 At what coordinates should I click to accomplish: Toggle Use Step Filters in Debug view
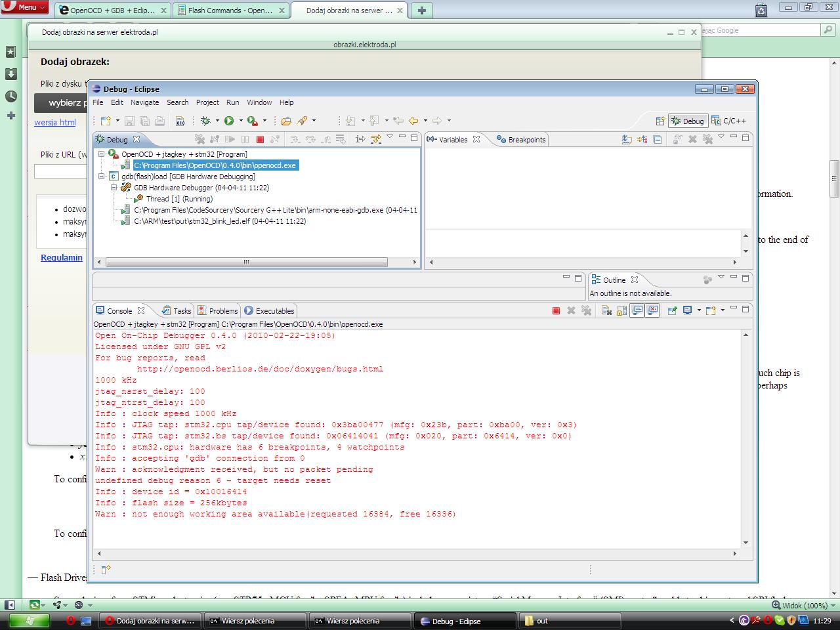click(375, 139)
